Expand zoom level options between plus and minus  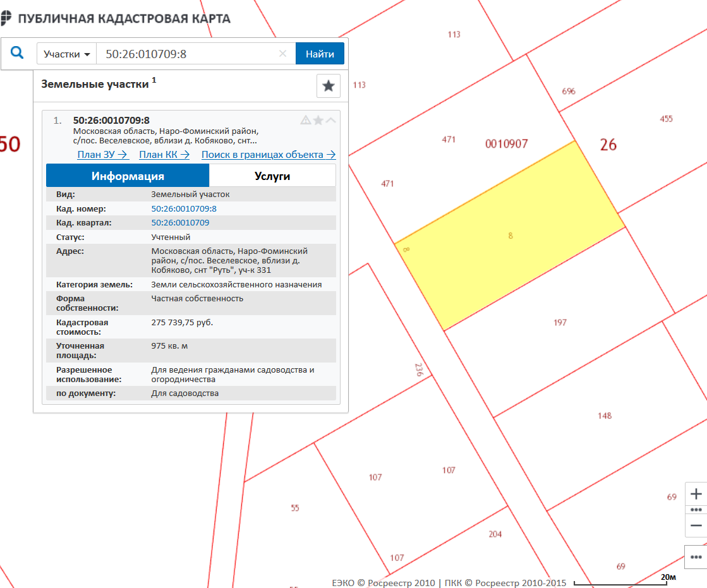tap(696, 510)
